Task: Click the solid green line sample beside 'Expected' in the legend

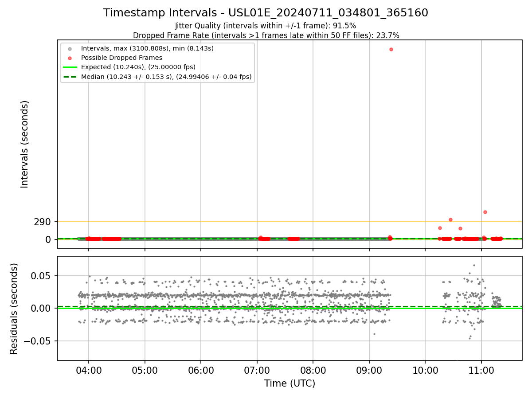Action: click(70, 67)
